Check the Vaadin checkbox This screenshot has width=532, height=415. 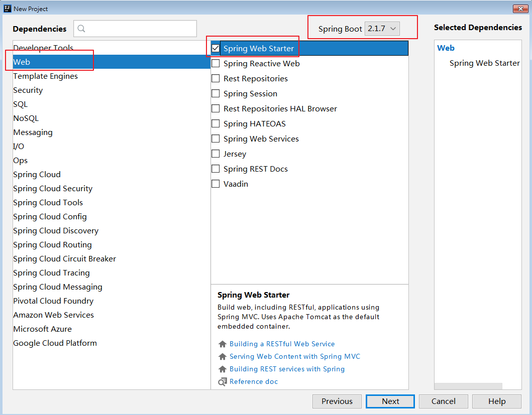216,184
